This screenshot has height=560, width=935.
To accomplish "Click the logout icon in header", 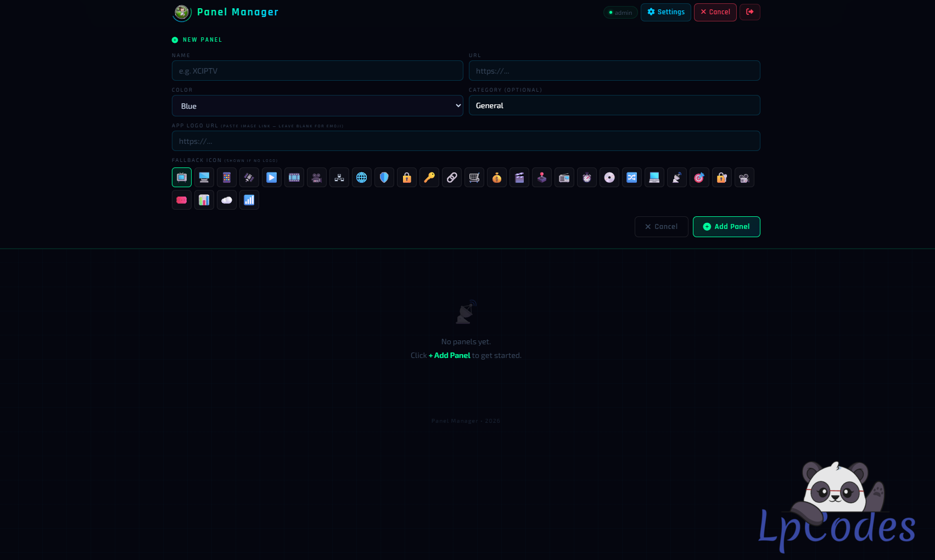I will (x=749, y=12).
